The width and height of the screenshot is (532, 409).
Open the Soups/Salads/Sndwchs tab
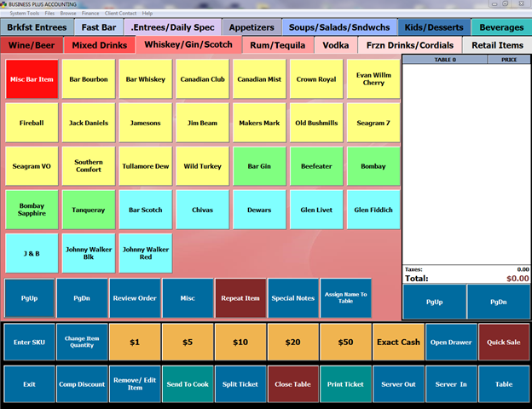(339, 27)
